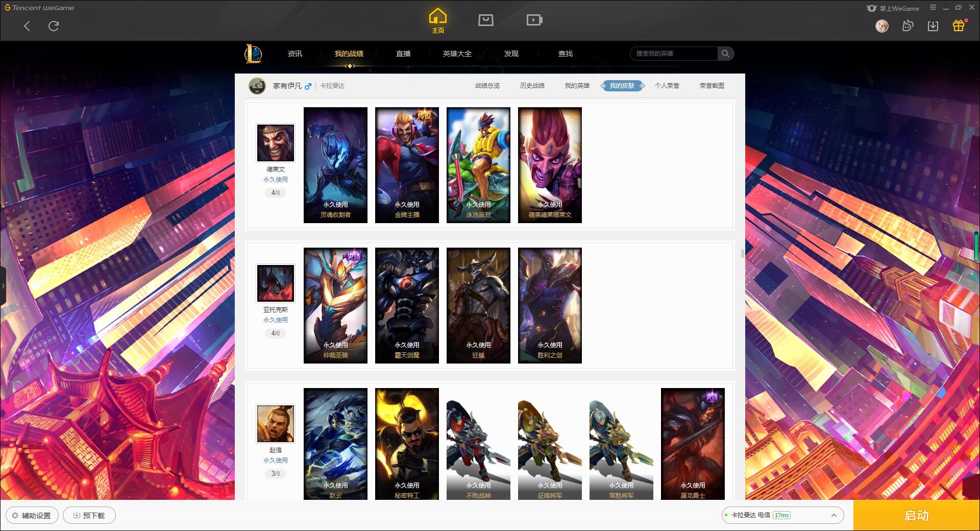Expand the left side panel handle
Screen dimensions: 980x531
coord(3,286)
